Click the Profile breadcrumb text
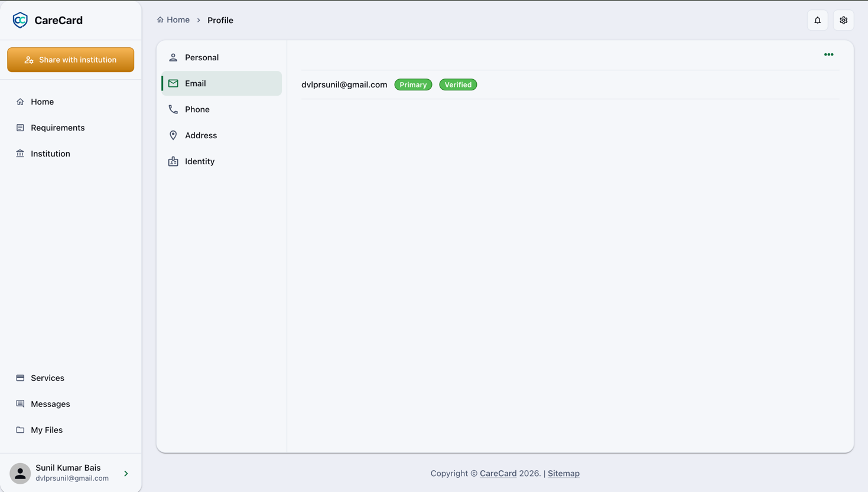This screenshot has height=492, width=868. pos(220,20)
